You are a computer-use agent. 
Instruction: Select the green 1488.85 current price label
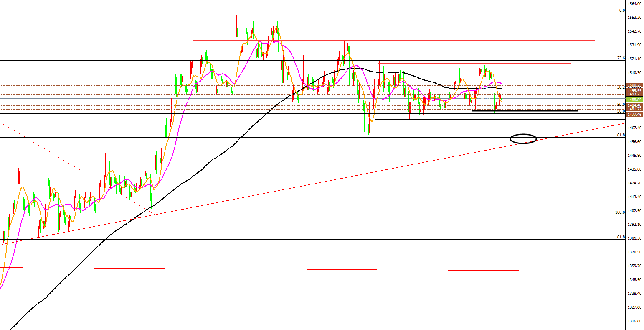click(x=634, y=100)
